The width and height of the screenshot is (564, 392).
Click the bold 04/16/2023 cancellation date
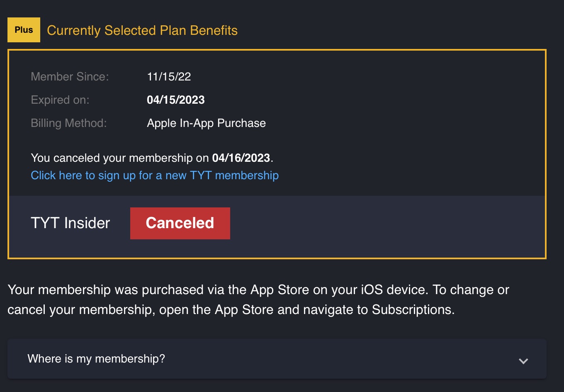pyautogui.click(x=241, y=158)
